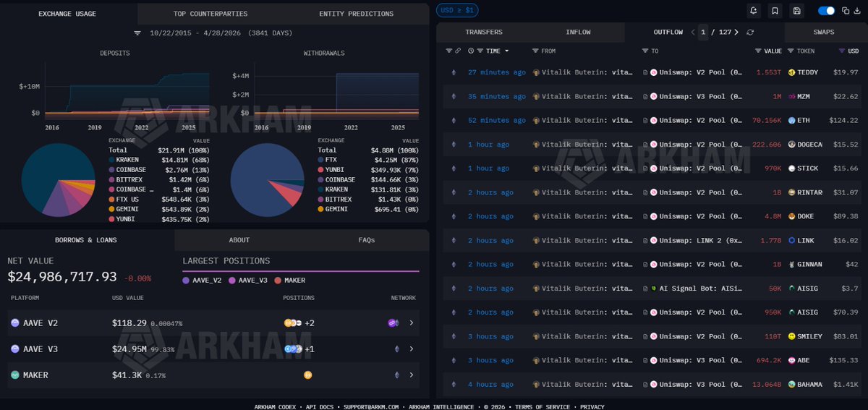Click the YUNBI $349.93K withdrawals legend row

[x=368, y=170]
